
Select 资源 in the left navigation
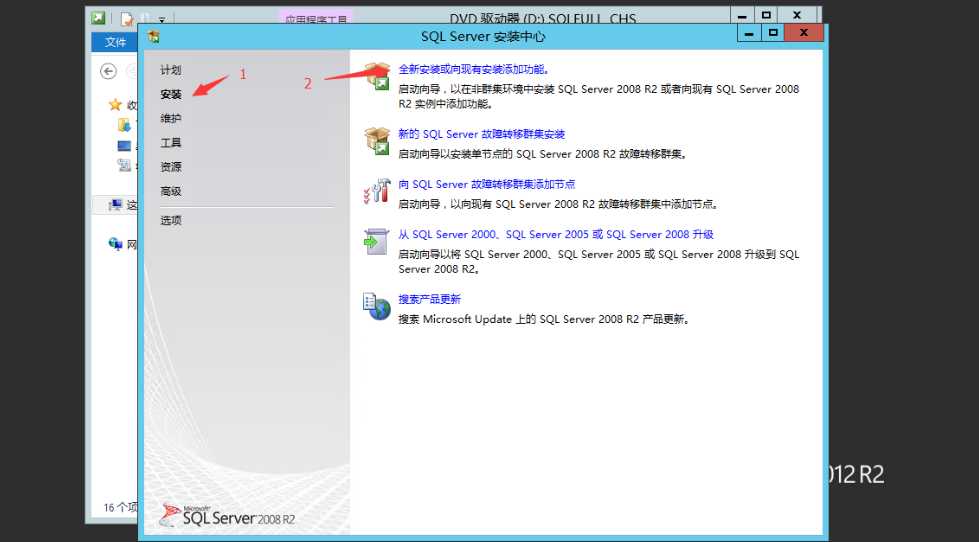coord(170,167)
